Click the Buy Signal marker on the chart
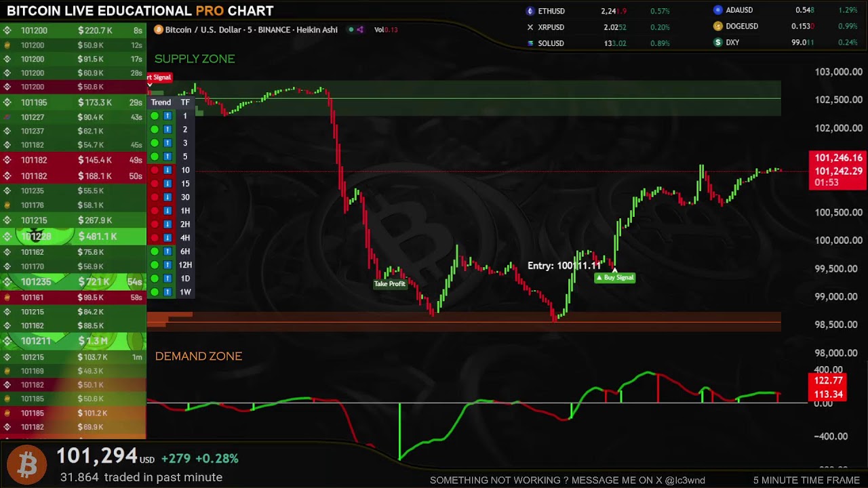 click(615, 277)
